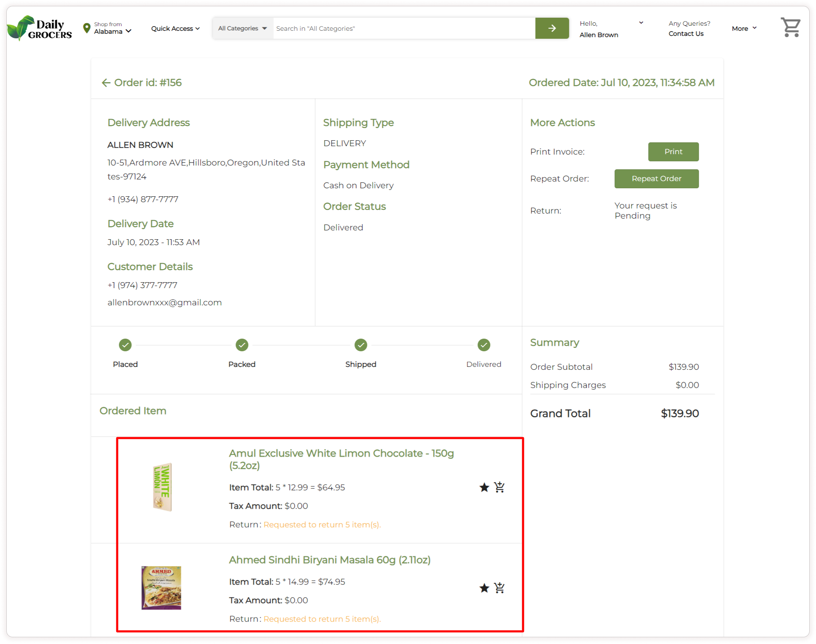Focus the search in All Categories field
The width and height of the screenshot is (816, 644).
point(404,28)
